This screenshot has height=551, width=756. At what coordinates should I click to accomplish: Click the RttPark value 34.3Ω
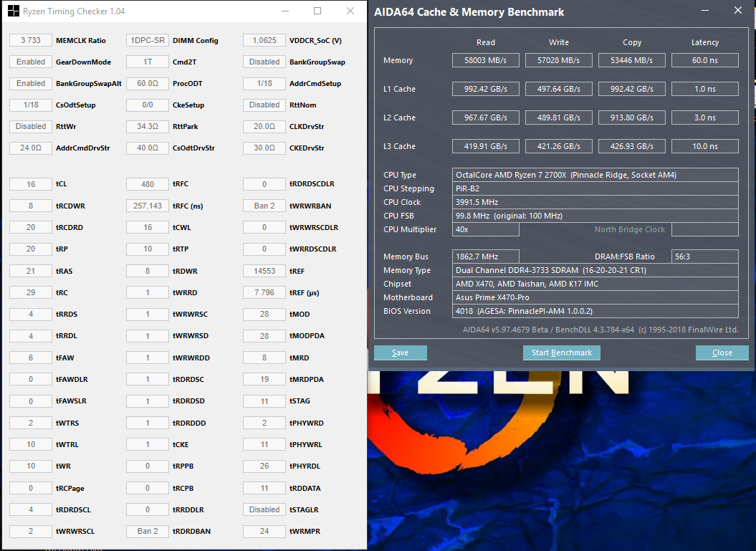pos(148,126)
